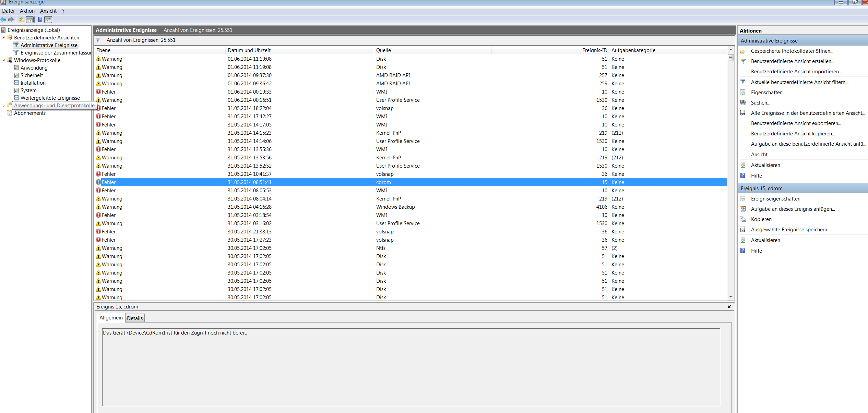Image resolution: width=868 pixels, height=413 pixels.
Task: Click the Ereigniseigenschaften icon
Action: coord(743,199)
